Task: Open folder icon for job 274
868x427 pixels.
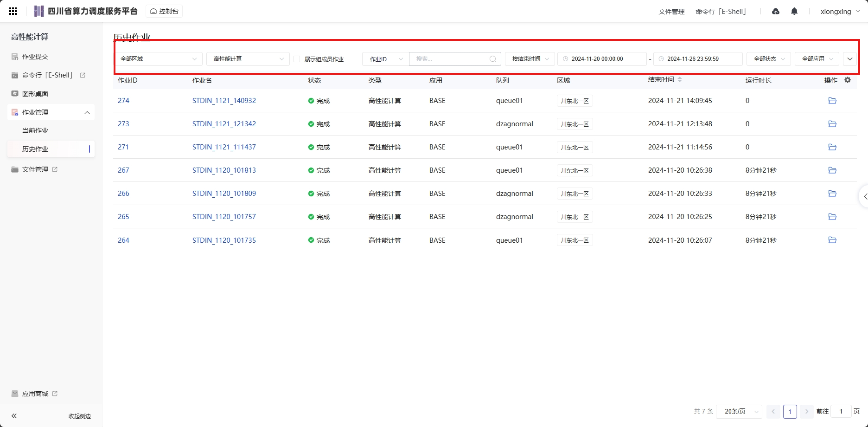Action: (832, 101)
